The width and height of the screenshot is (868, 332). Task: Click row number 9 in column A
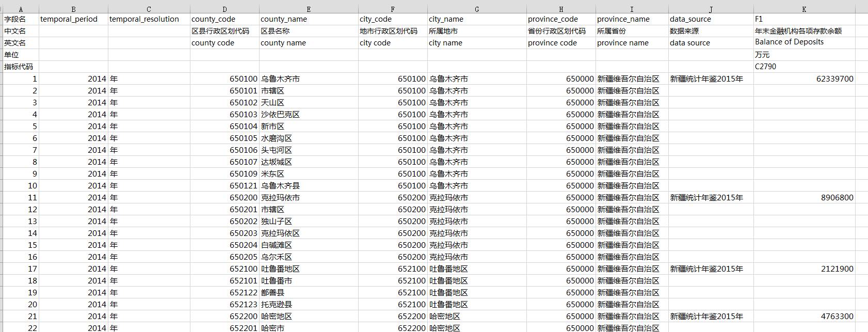coord(21,174)
